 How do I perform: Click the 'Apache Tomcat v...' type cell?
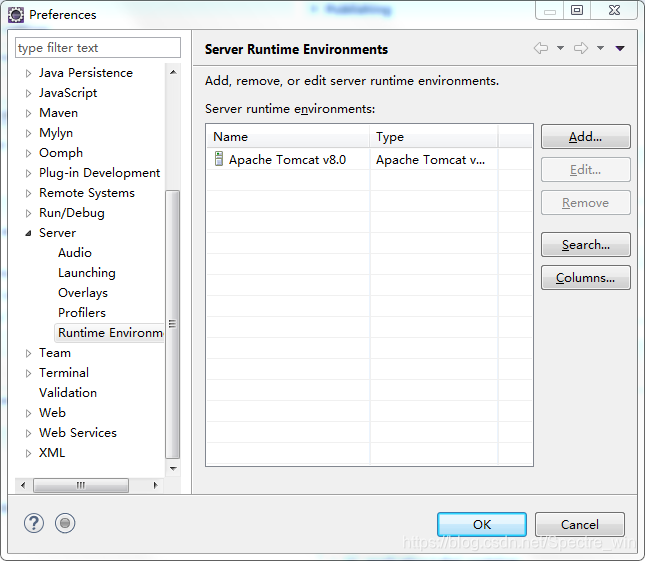pos(430,160)
